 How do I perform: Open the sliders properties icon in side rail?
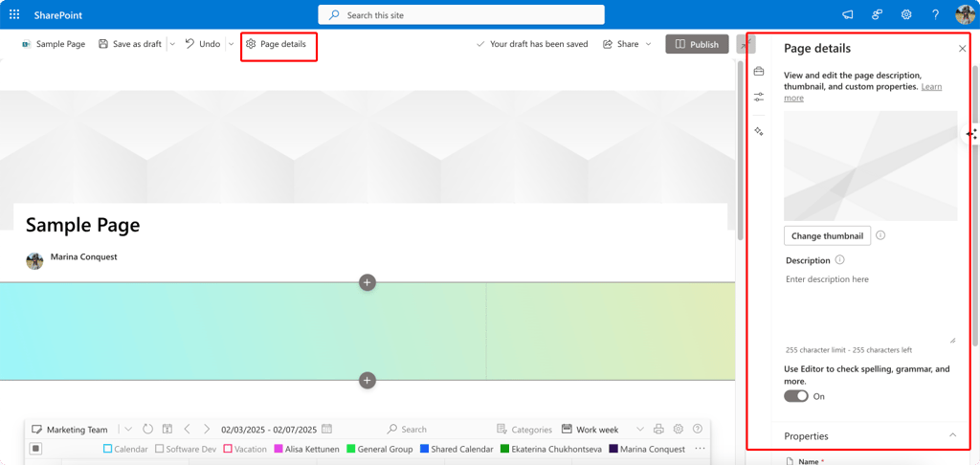point(759,97)
